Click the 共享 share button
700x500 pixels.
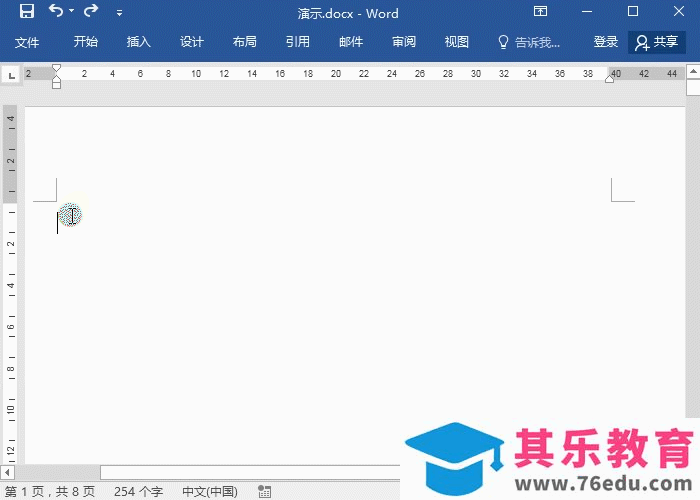tap(657, 42)
